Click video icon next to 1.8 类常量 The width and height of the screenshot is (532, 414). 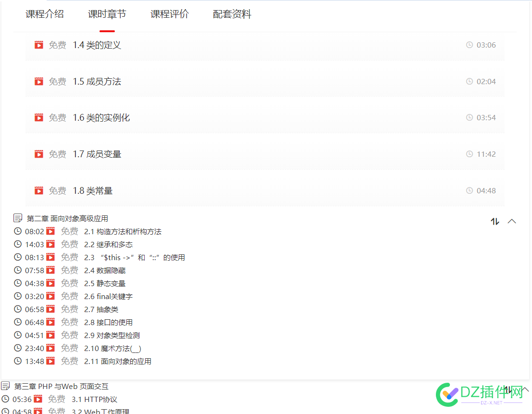(x=39, y=191)
